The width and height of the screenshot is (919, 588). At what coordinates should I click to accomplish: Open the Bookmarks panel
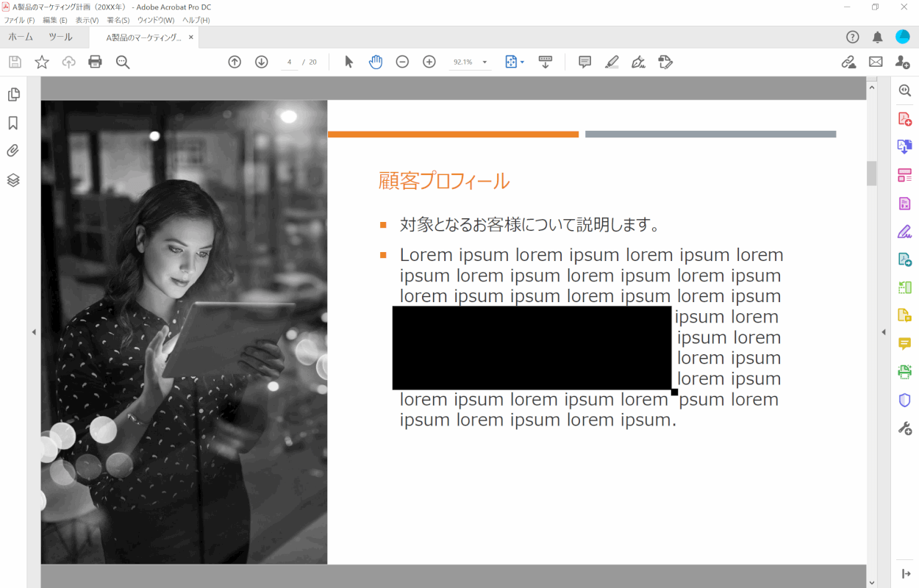click(x=13, y=123)
